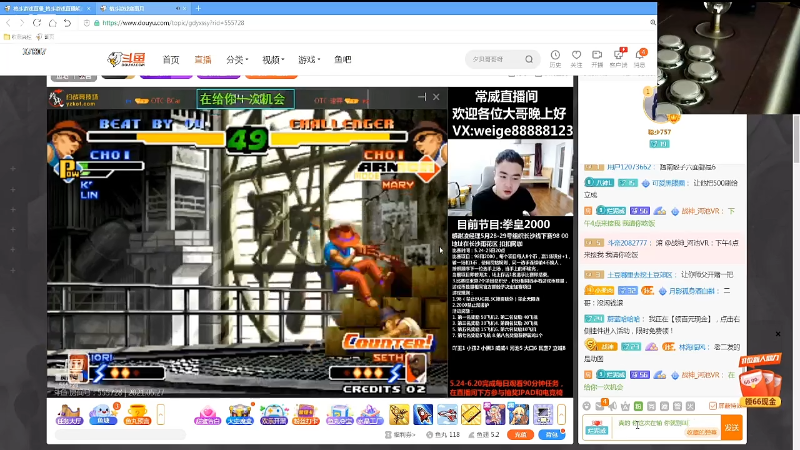This screenshot has height=450, width=800.
Task: Expand the 游戏 games dropdown
Action: coord(309,60)
